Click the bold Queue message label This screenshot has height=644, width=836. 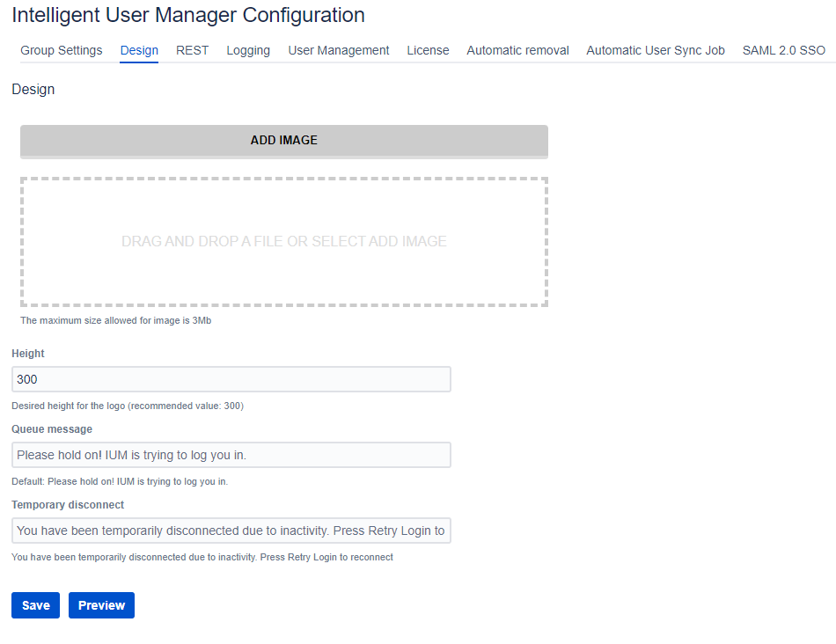(x=52, y=429)
